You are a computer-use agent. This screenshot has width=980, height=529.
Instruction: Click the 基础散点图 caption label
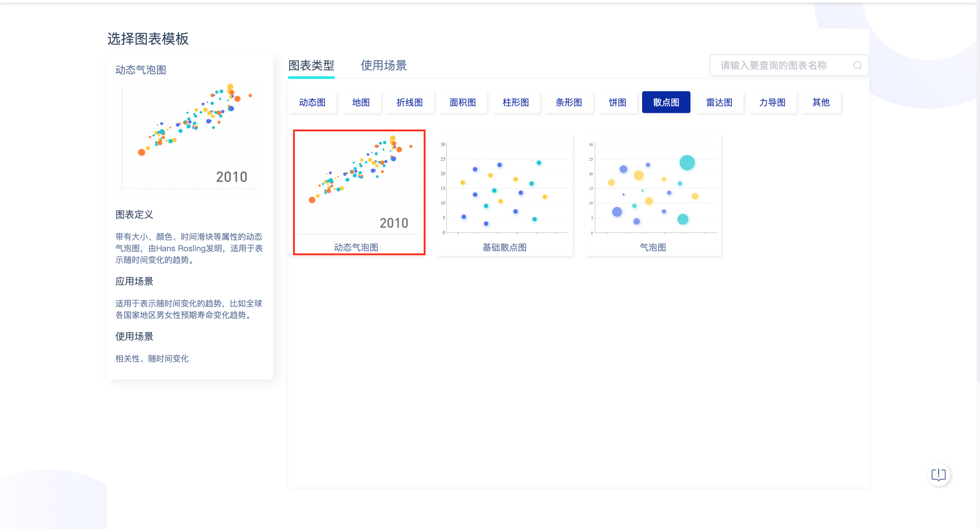(505, 247)
